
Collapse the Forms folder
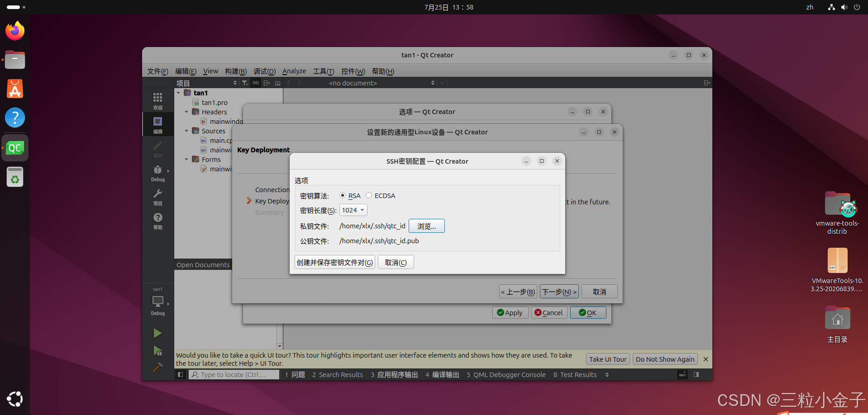coord(186,159)
